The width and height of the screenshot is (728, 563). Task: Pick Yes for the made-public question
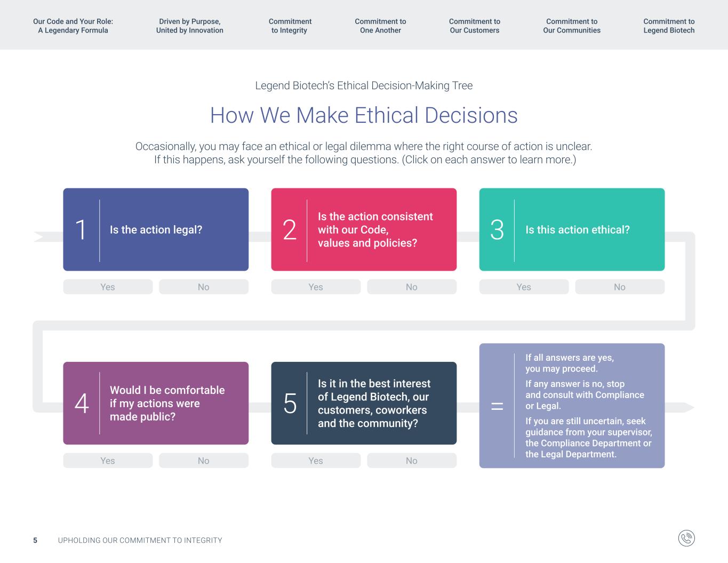pos(108,461)
